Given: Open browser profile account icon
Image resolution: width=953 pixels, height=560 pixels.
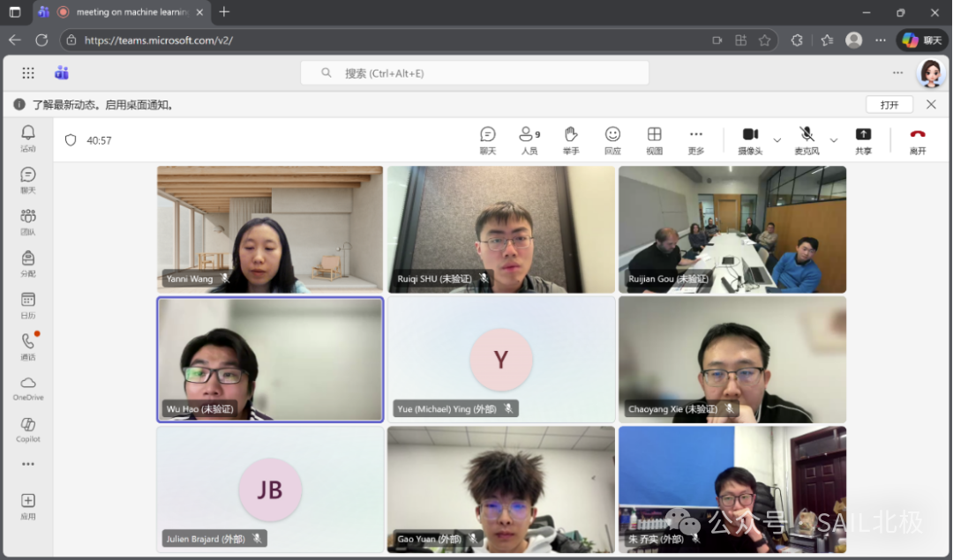Looking at the screenshot, I should (x=854, y=40).
